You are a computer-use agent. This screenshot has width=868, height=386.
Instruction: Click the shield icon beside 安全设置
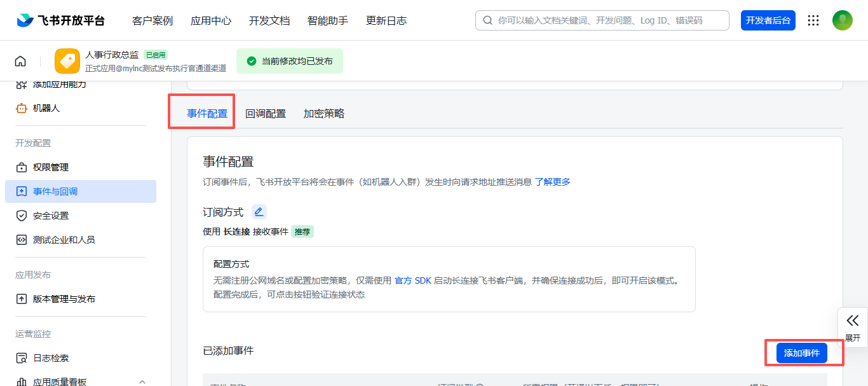[22, 216]
